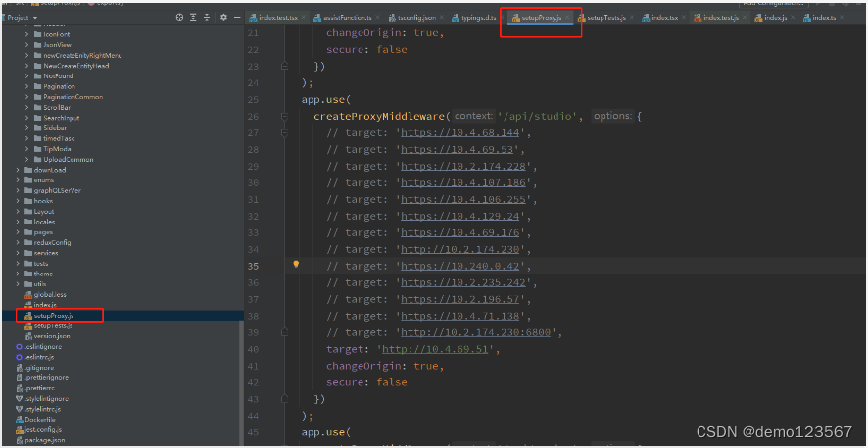Viewport: 868px width, 448px height.
Task: Click the global.less file icon
Action: [x=28, y=295]
